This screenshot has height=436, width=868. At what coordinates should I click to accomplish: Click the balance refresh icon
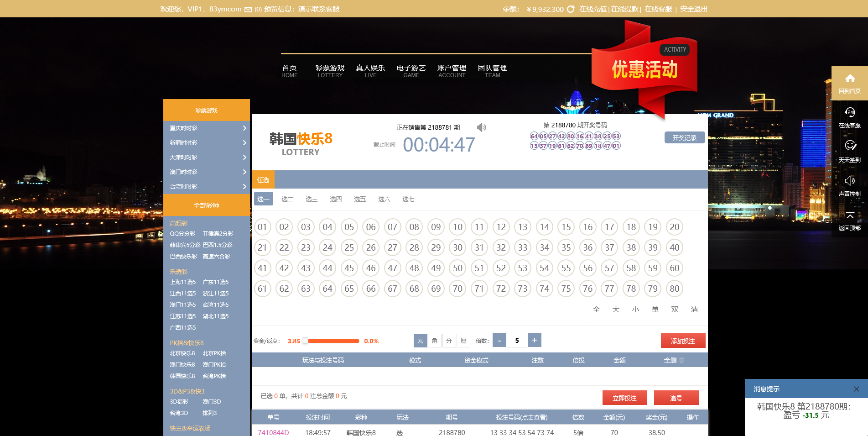(x=571, y=9)
